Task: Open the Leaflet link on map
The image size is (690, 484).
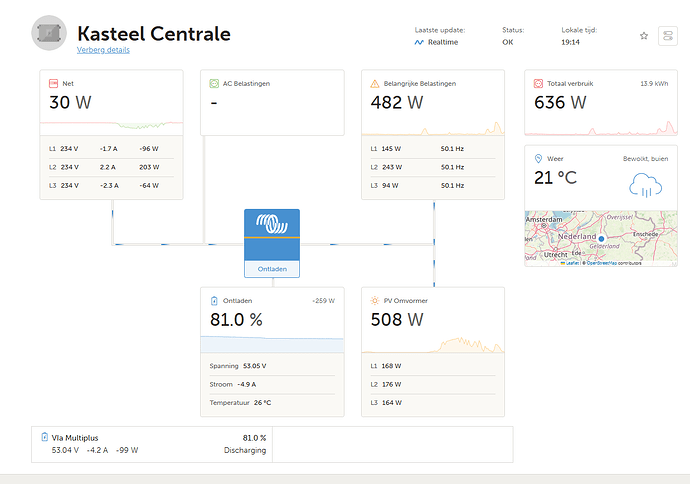Action: pyautogui.click(x=572, y=263)
